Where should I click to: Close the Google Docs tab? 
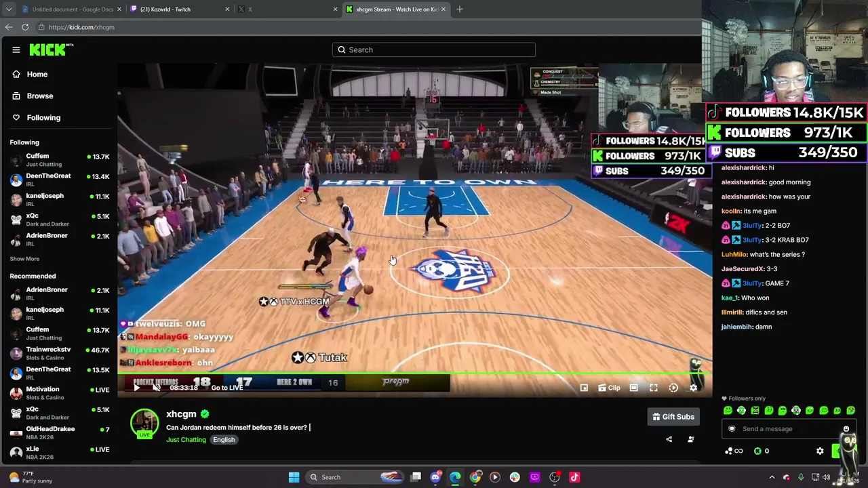[119, 9]
